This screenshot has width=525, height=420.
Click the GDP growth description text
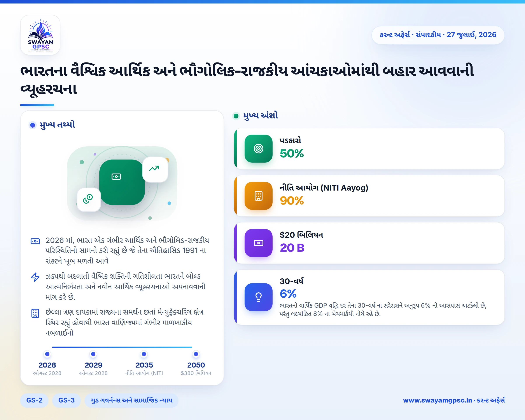[383, 310]
